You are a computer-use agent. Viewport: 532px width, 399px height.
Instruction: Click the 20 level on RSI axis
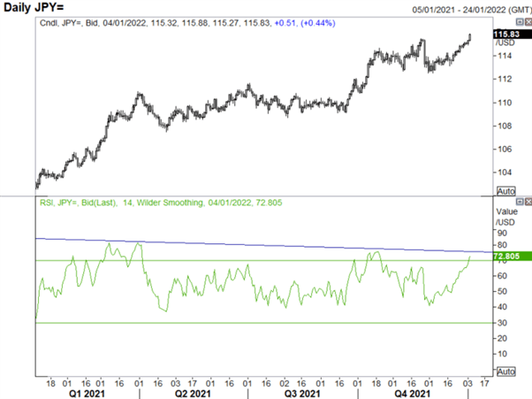tap(502, 338)
